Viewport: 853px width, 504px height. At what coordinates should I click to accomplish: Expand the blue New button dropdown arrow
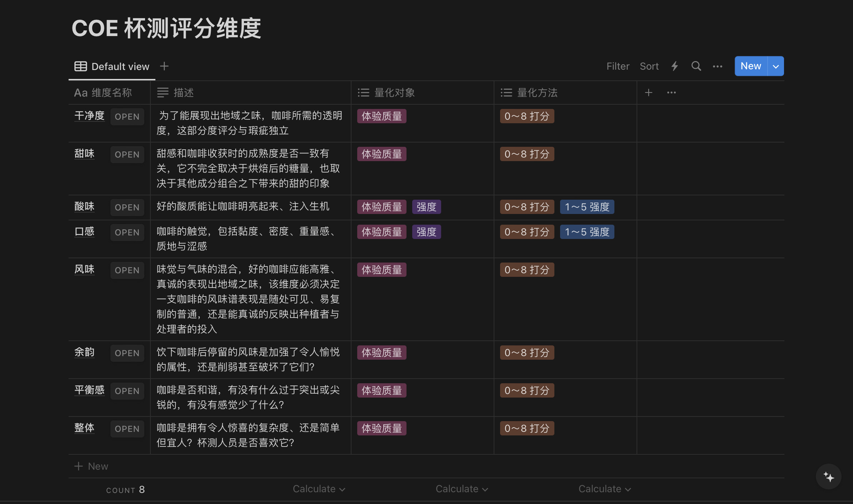tap(775, 66)
